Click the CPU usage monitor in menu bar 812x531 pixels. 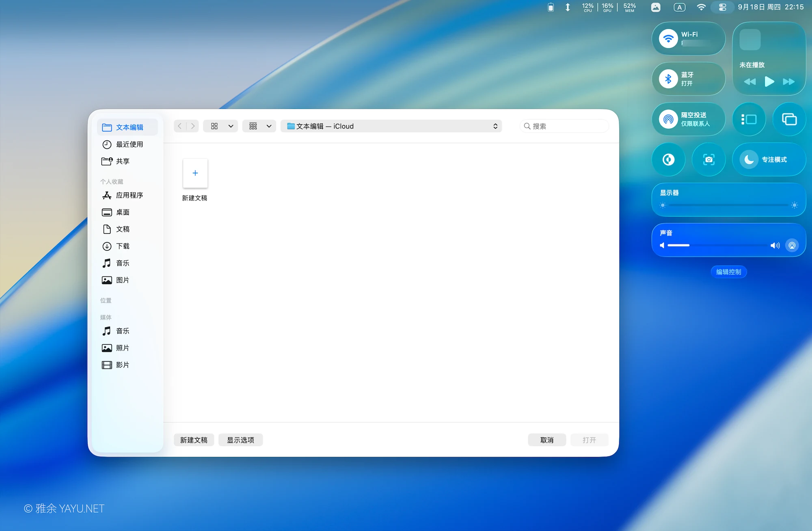pyautogui.click(x=587, y=7)
